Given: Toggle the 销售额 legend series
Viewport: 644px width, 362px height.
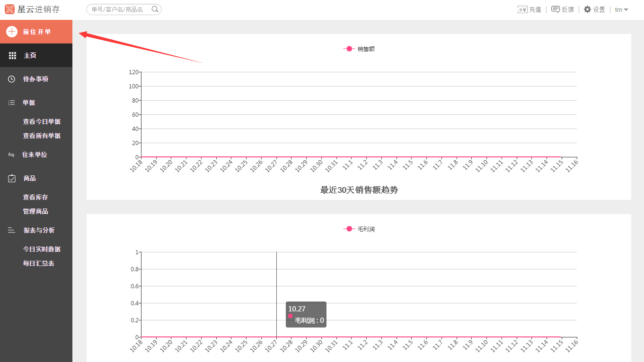Looking at the screenshot, I should coord(359,49).
